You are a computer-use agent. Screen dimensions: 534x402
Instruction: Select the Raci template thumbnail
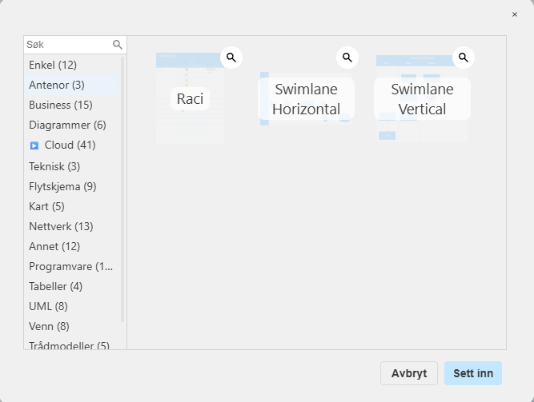tap(190, 99)
